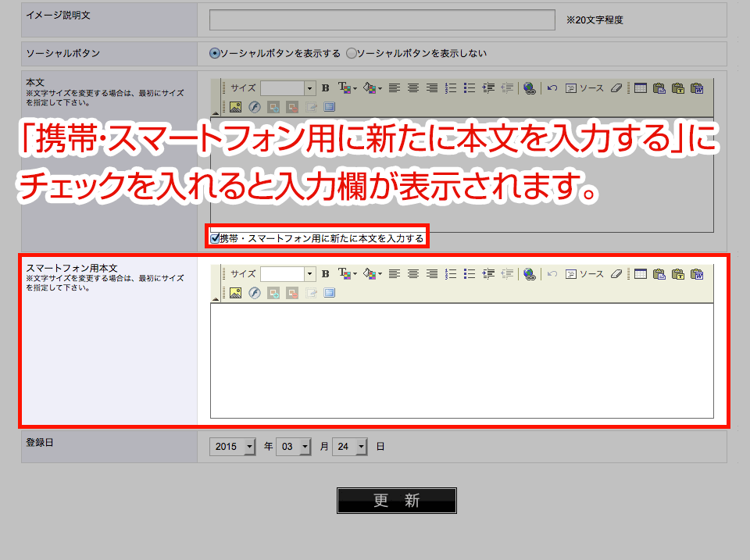Decrease indent in 本文 editor

(507, 88)
